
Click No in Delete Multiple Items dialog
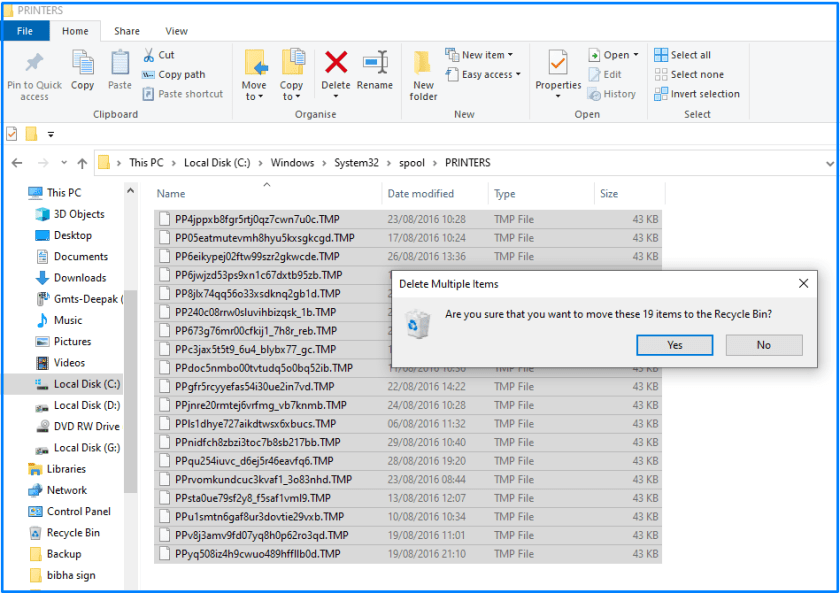click(764, 345)
